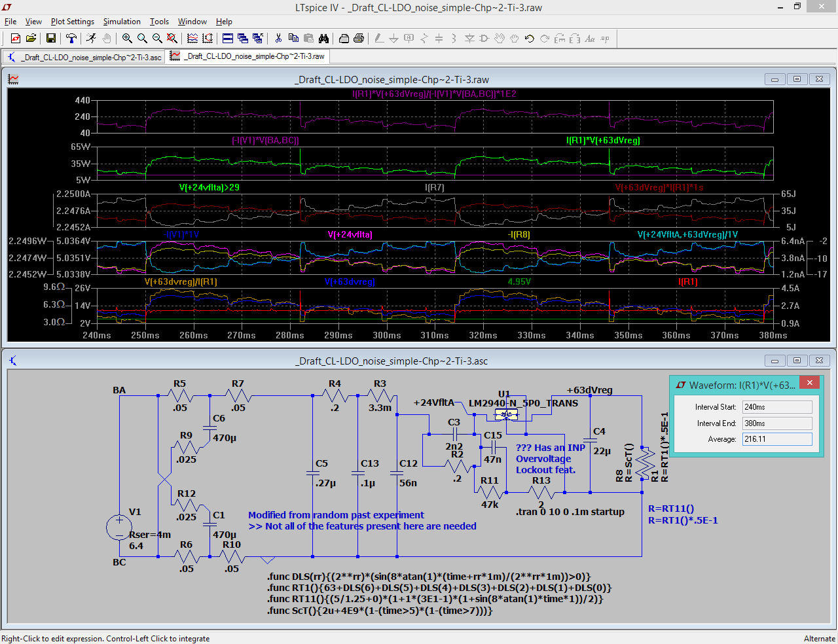Open the File menu
The height and width of the screenshot is (644, 838).
(x=10, y=22)
